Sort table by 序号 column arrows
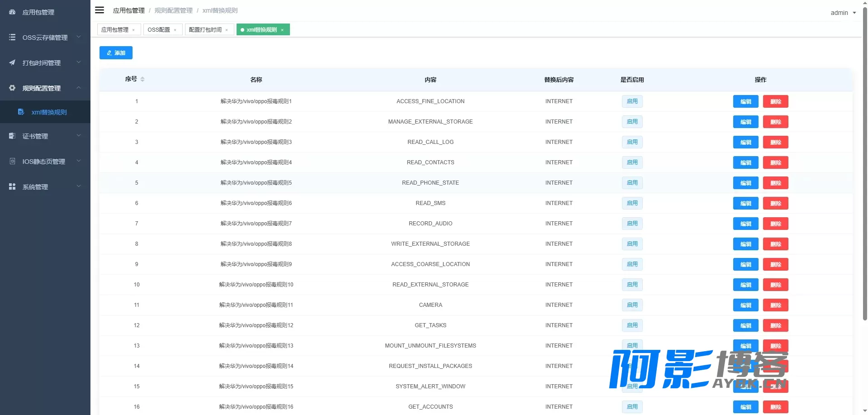This screenshot has height=415, width=868. [142, 79]
